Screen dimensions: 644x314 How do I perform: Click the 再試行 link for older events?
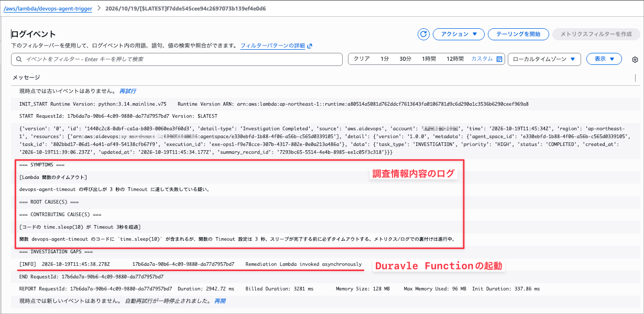coord(128,91)
